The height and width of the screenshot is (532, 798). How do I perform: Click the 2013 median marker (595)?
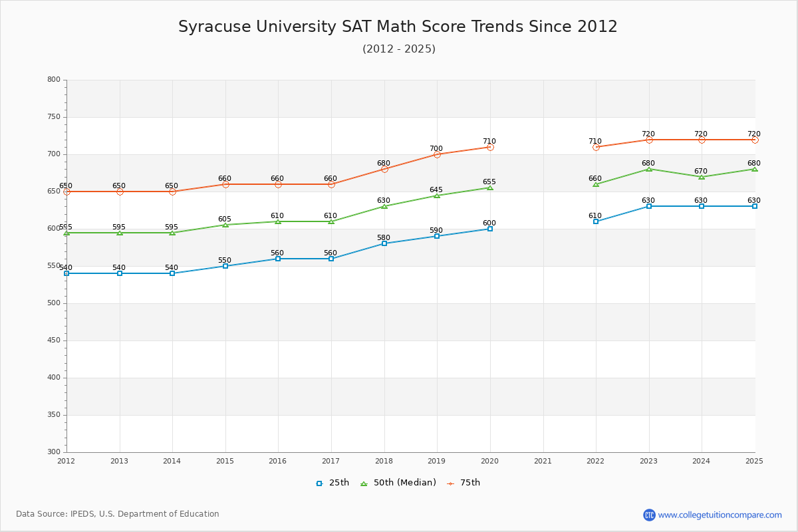(x=120, y=233)
